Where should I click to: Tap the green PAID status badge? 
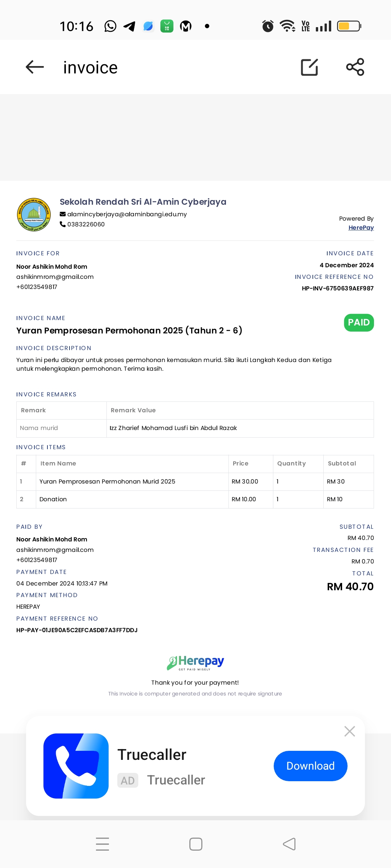(x=359, y=323)
